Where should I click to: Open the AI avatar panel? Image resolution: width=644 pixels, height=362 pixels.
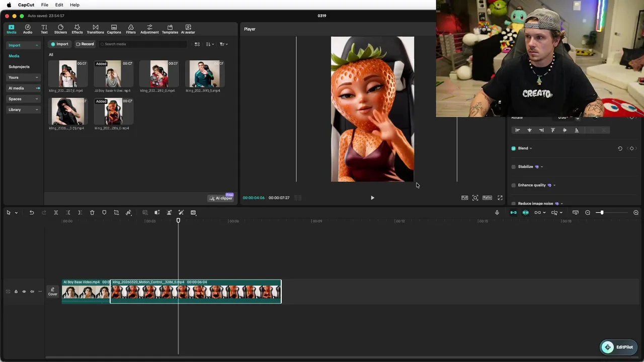(188, 29)
